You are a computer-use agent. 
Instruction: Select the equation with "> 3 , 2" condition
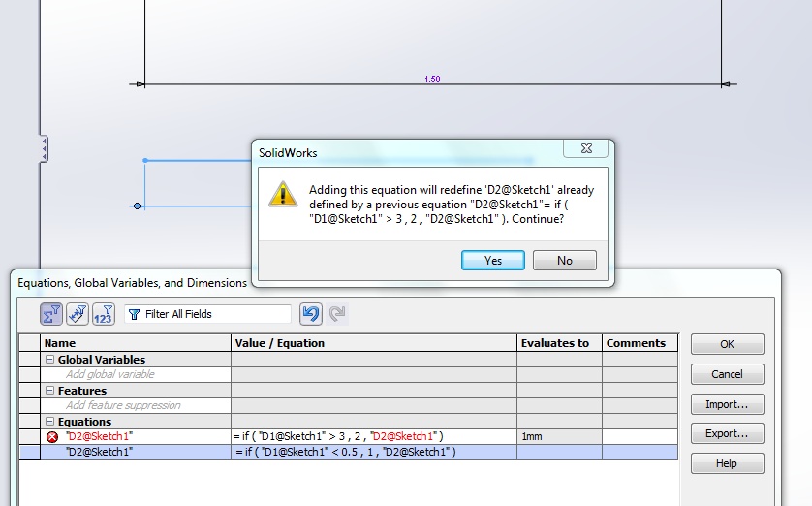[374, 436]
